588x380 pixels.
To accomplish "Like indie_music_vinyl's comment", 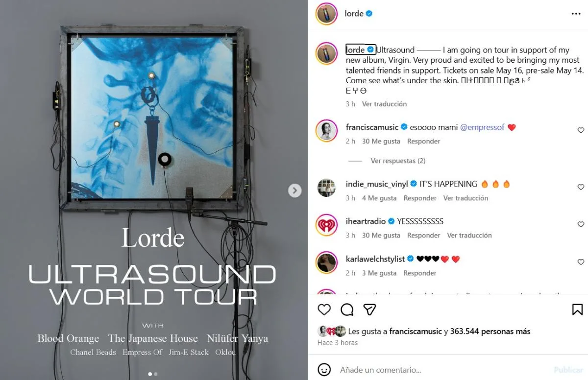I will click(581, 187).
